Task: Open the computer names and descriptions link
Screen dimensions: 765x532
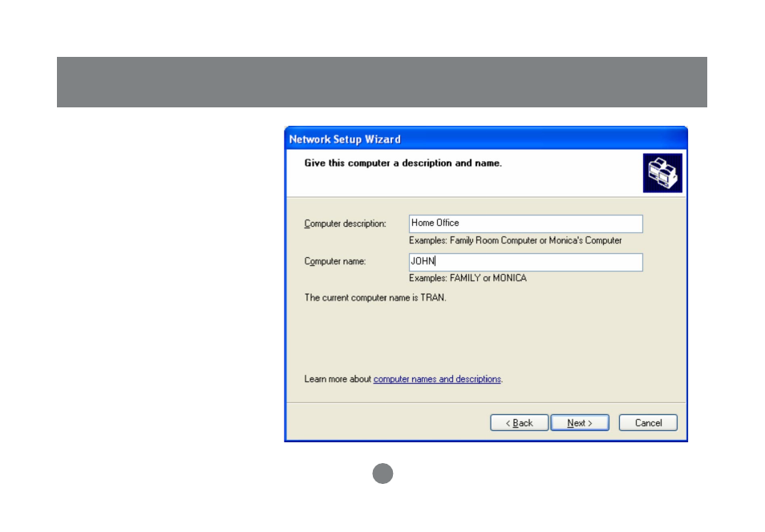Action: (x=437, y=379)
